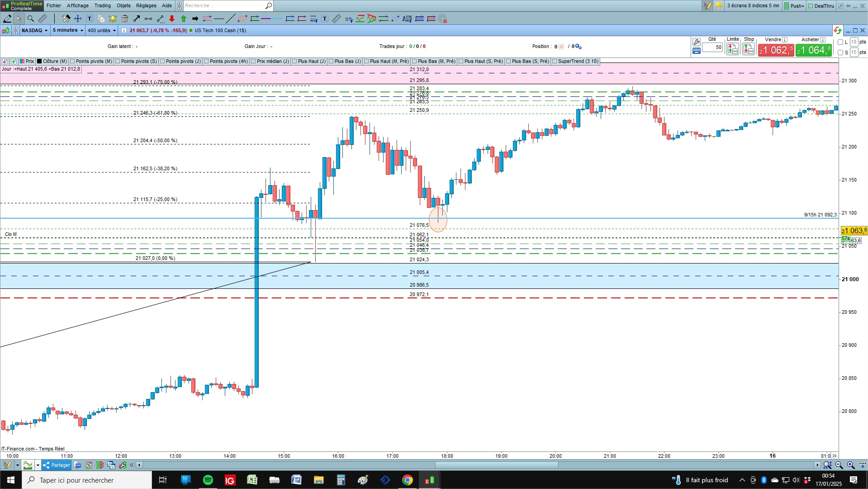Pick the diagonal trend line tool
This screenshot has height=489, width=868.
pos(230,19)
